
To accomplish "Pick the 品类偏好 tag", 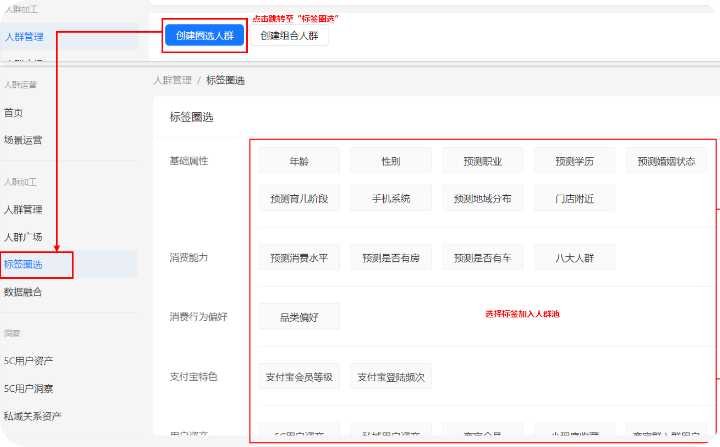I will tap(299, 316).
